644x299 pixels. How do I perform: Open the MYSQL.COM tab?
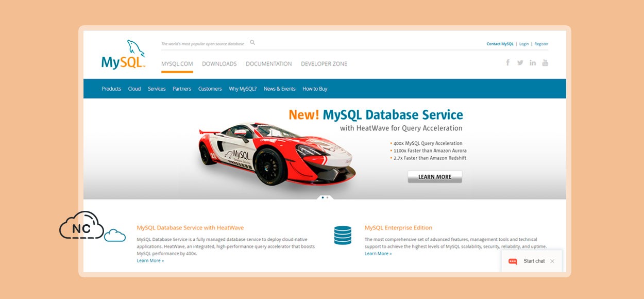tap(177, 64)
